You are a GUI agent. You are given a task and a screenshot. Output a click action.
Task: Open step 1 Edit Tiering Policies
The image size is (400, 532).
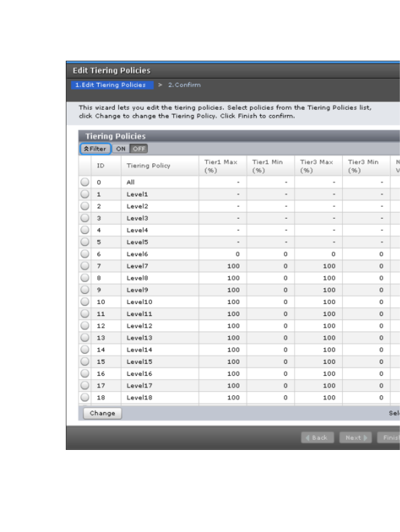112,85
